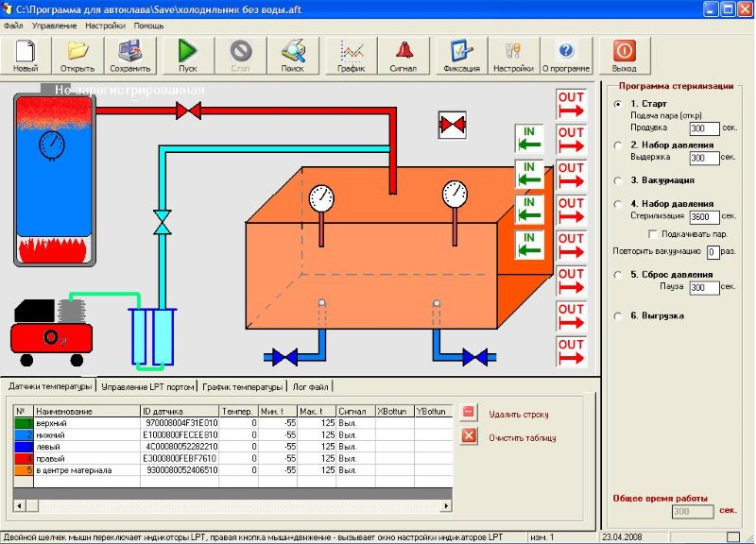Screen dimensions: 756x544
Task: Click the Сигнал bell icon
Action: coord(404,51)
